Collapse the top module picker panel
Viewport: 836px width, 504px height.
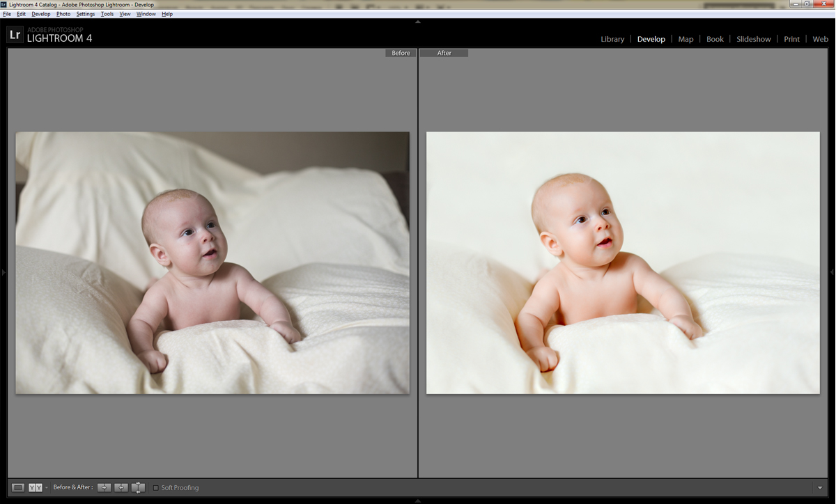click(x=418, y=22)
